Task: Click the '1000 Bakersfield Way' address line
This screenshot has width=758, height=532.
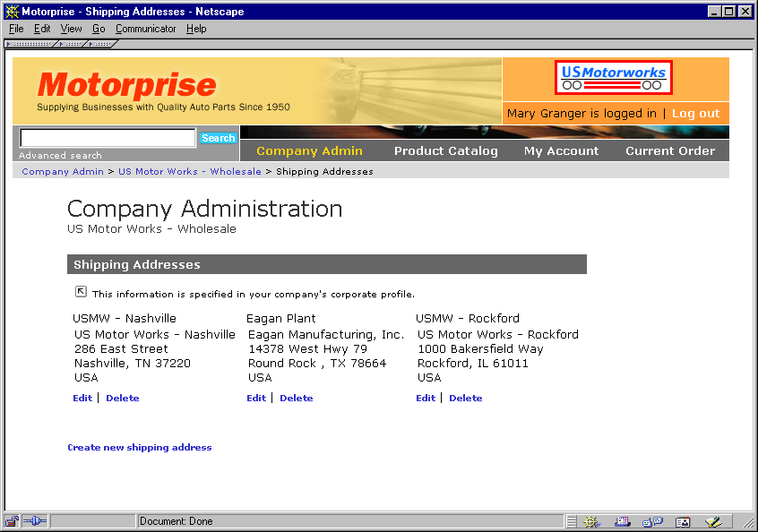Action: tap(480, 349)
